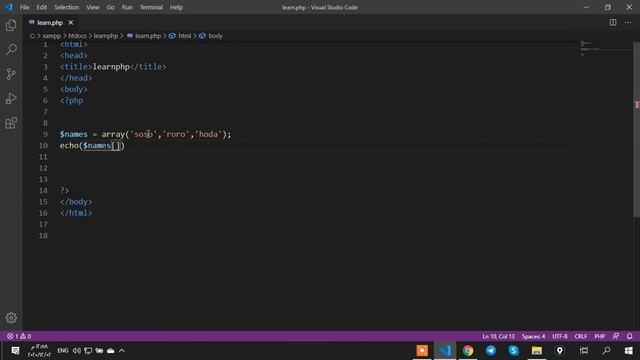Open Run and Debug view
640x360 pixels.
(x=11, y=98)
